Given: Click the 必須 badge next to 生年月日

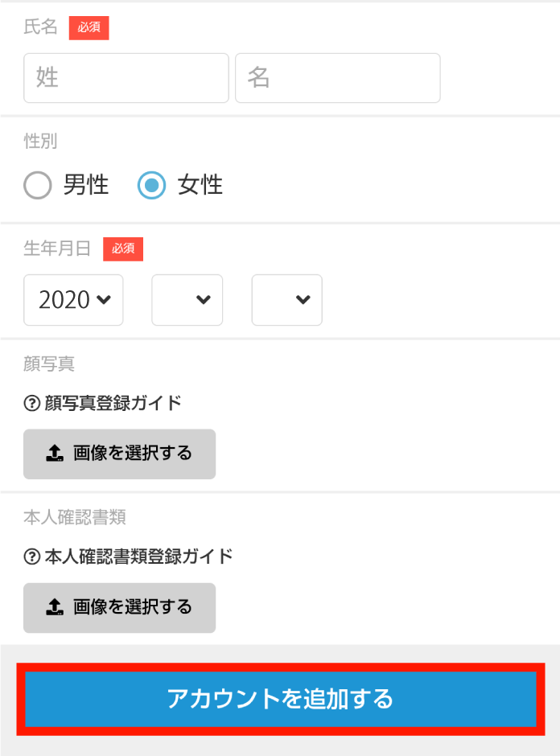Looking at the screenshot, I should tap(123, 249).
